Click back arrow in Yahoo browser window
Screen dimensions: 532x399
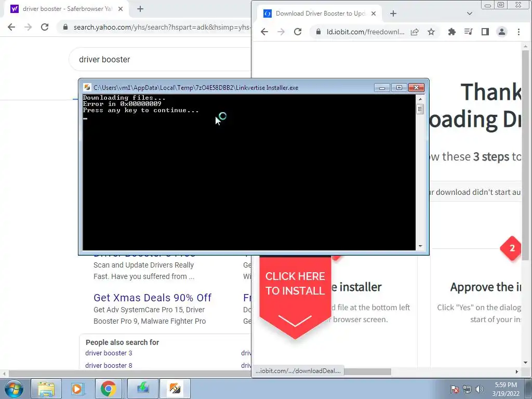[11, 27]
